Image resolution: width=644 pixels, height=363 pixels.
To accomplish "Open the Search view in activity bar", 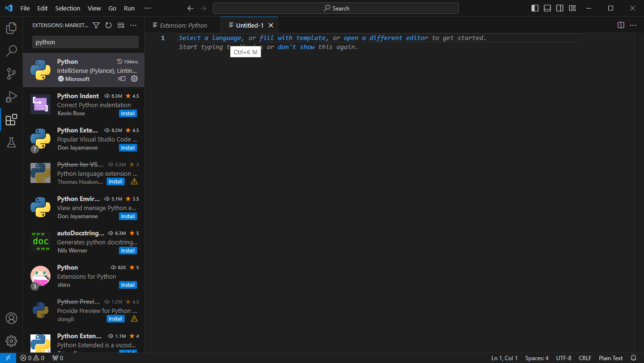I will pyautogui.click(x=11, y=50).
